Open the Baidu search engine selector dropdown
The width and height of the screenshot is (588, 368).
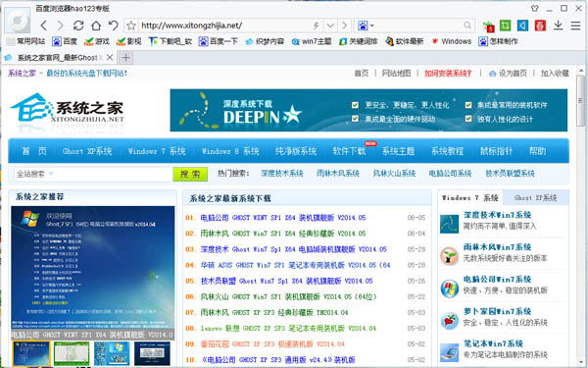click(x=366, y=26)
